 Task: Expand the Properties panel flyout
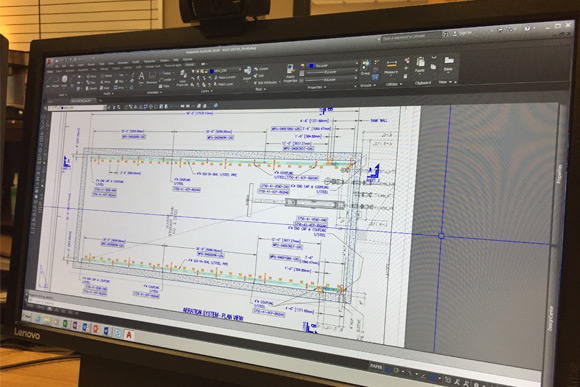pos(316,87)
